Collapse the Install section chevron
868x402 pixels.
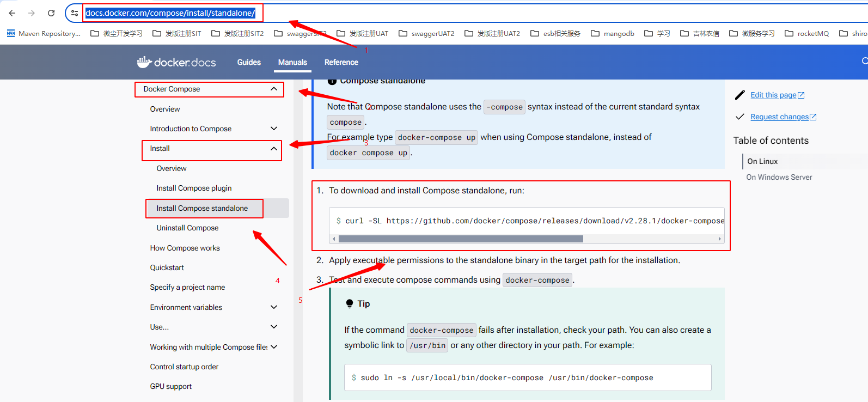coord(274,148)
